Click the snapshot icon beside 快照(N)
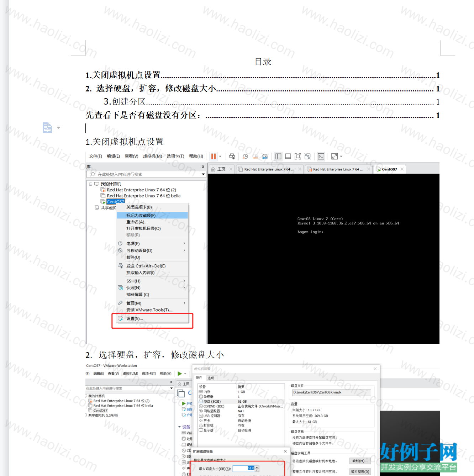Viewport: 474px width, 476px height. pyautogui.click(x=120, y=288)
